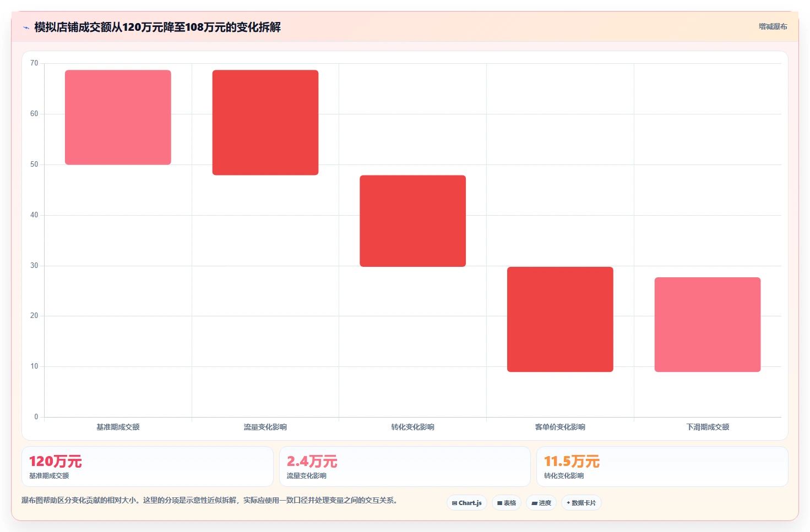This screenshot has width=810, height=532.
Task: Click the y-axis tick label 70
Action: tap(34, 63)
